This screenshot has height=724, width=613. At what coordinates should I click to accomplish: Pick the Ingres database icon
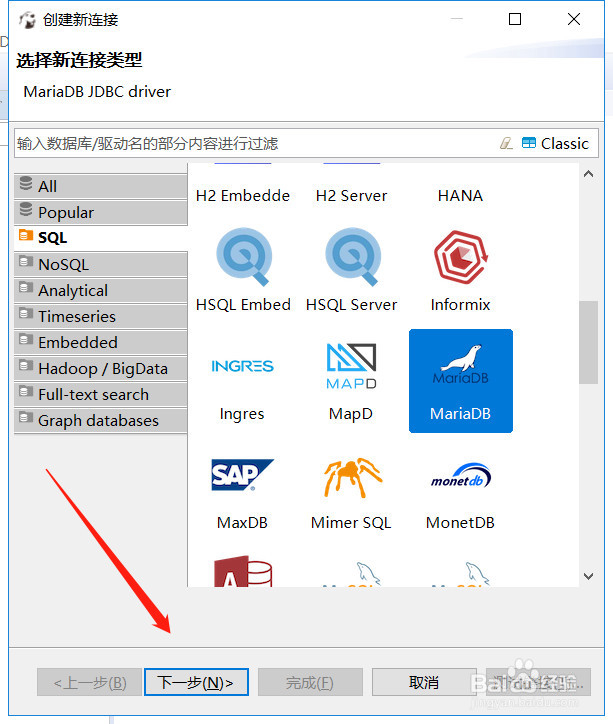click(242, 366)
